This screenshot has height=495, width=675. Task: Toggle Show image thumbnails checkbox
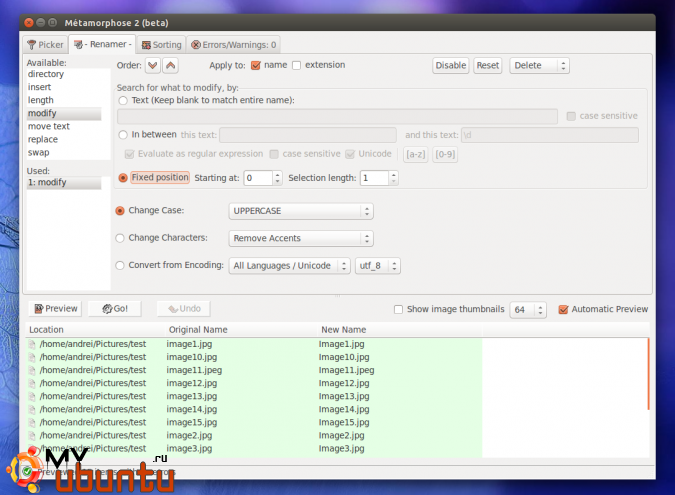pyautogui.click(x=399, y=309)
